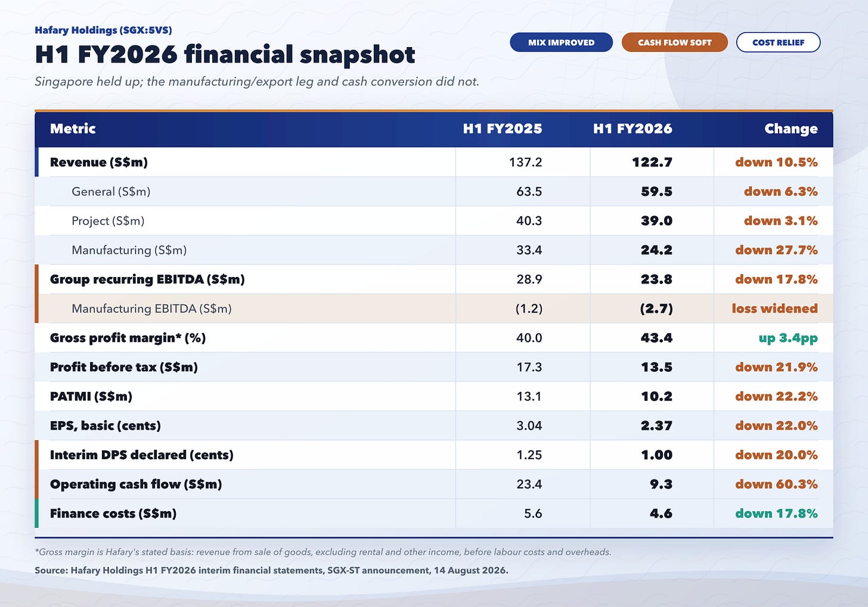
Task: Click the 'loss widened' change cell
Action: (775, 309)
